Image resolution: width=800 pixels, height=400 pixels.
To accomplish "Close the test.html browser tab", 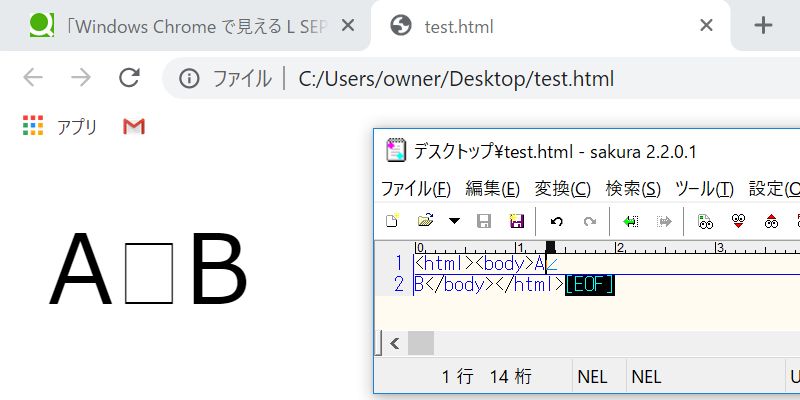I will coord(706,26).
